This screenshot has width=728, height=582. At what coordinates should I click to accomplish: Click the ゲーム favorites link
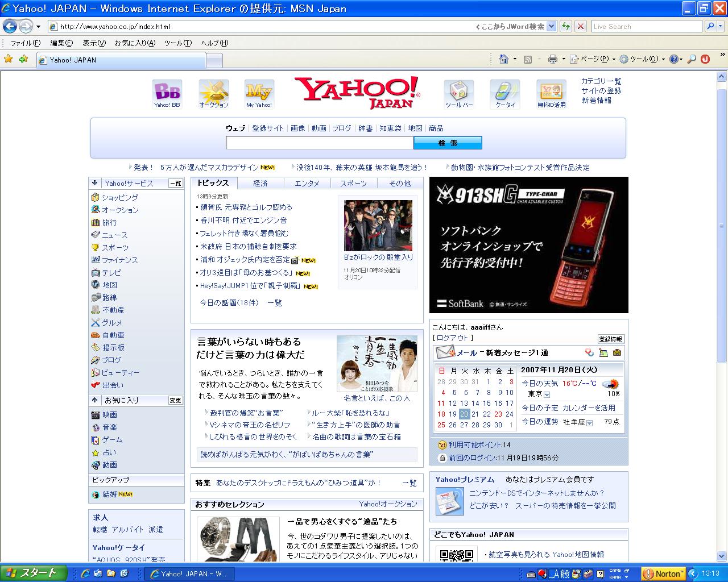click(112, 439)
